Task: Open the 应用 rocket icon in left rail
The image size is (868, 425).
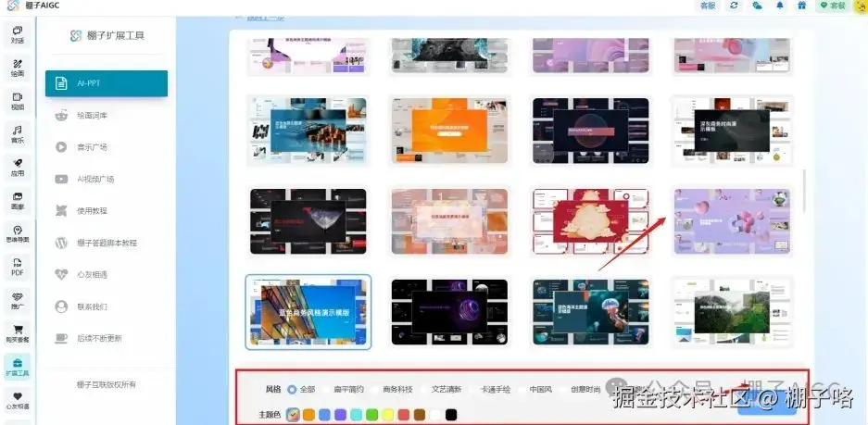Action: pyautogui.click(x=18, y=167)
